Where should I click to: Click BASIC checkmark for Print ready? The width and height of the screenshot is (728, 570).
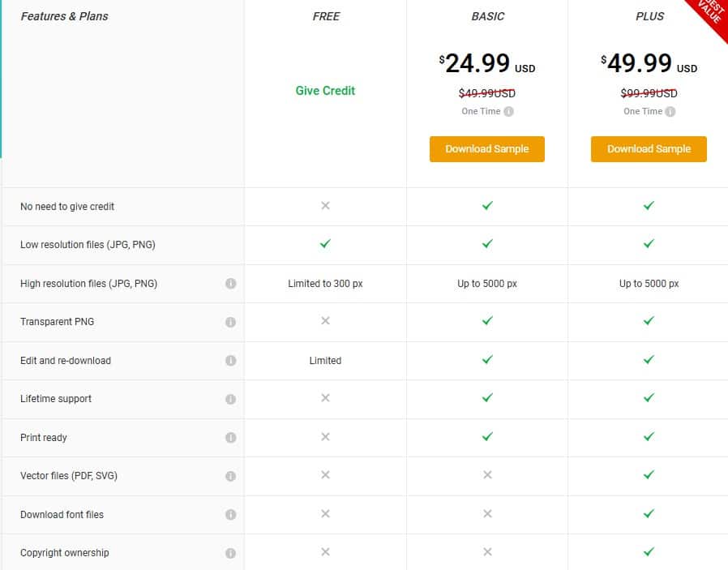pyautogui.click(x=487, y=436)
